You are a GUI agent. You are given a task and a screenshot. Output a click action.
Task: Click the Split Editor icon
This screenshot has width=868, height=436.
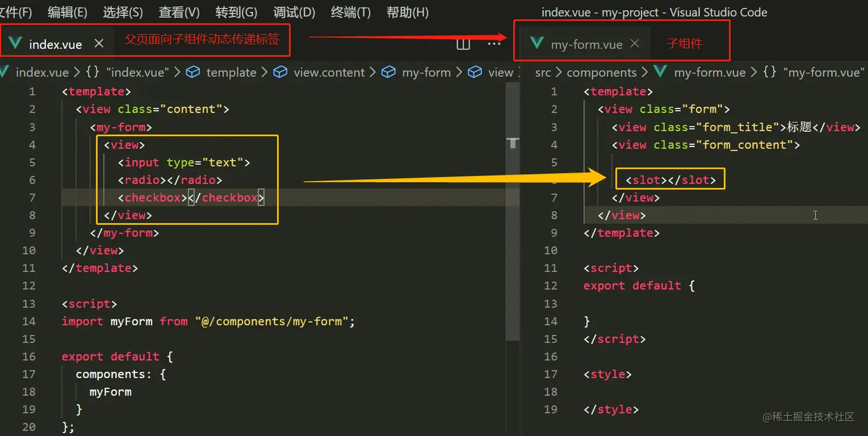pyautogui.click(x=463, y=44)
